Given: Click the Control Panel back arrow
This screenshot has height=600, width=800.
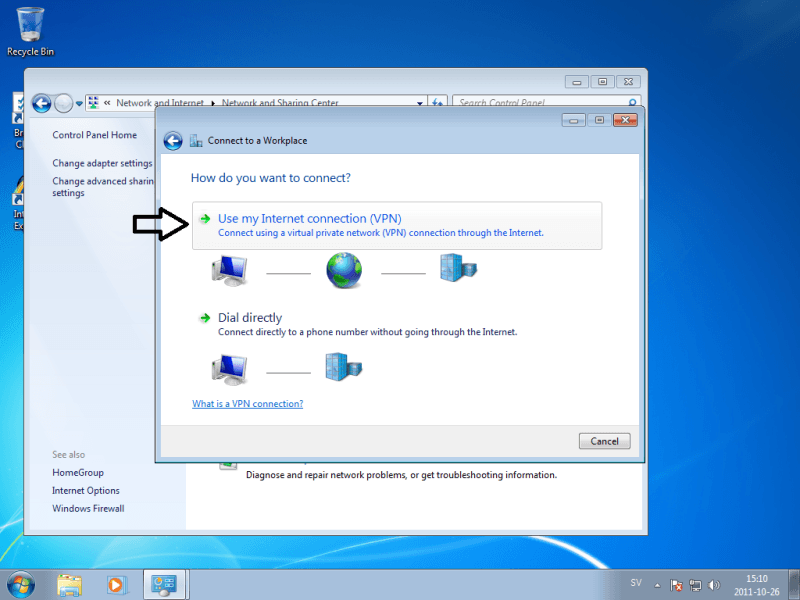Looking at the screenshot, I should coord(41,103).
